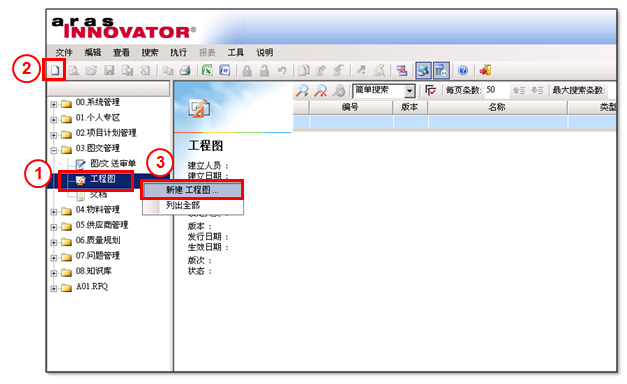This screenshot has height=384, width=627.
Task: Click the 每页条数 page size field
Action: pos(497,90)
